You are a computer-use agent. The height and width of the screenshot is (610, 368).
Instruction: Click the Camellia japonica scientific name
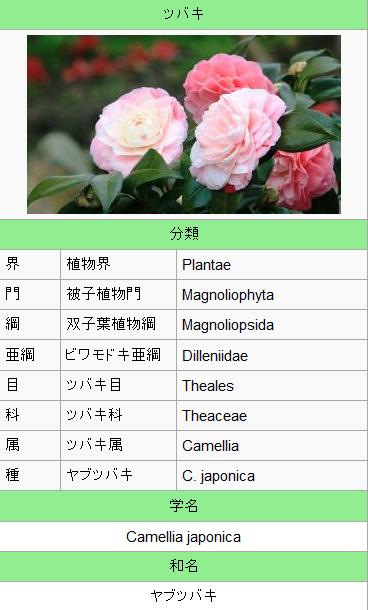pyautogui.click(x=183, y=537)
